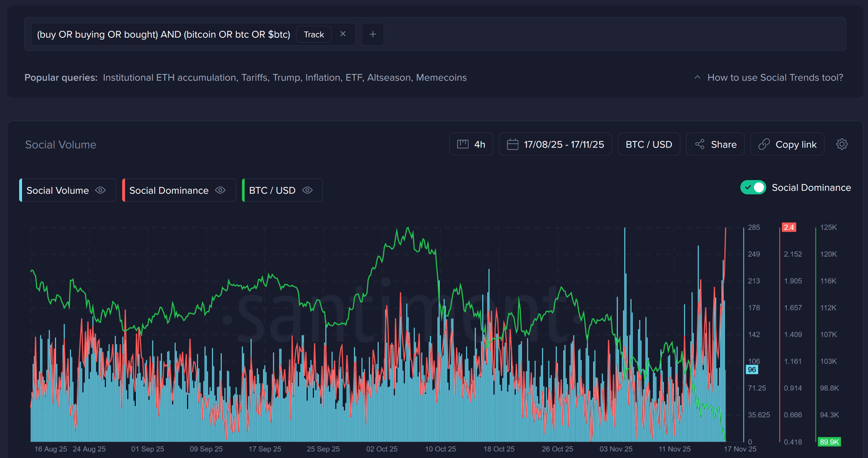
Task: Click the plus icon to add query
Action: point(372,34)
